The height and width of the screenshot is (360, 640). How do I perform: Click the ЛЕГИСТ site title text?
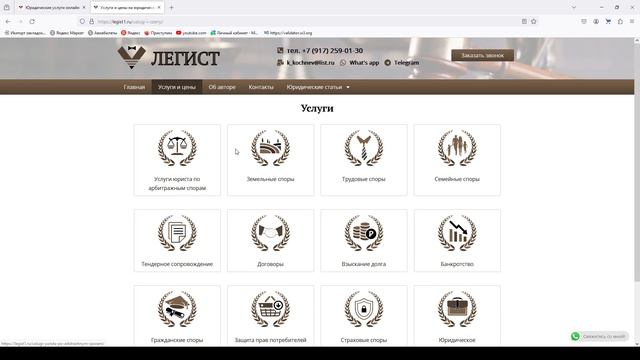click(x=185, y=58)
